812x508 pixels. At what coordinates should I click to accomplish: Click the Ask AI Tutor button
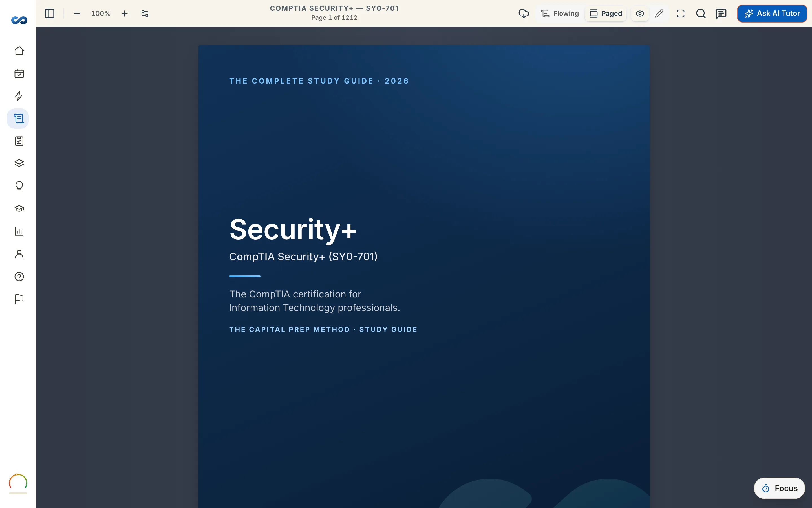(x=772, y=14)
